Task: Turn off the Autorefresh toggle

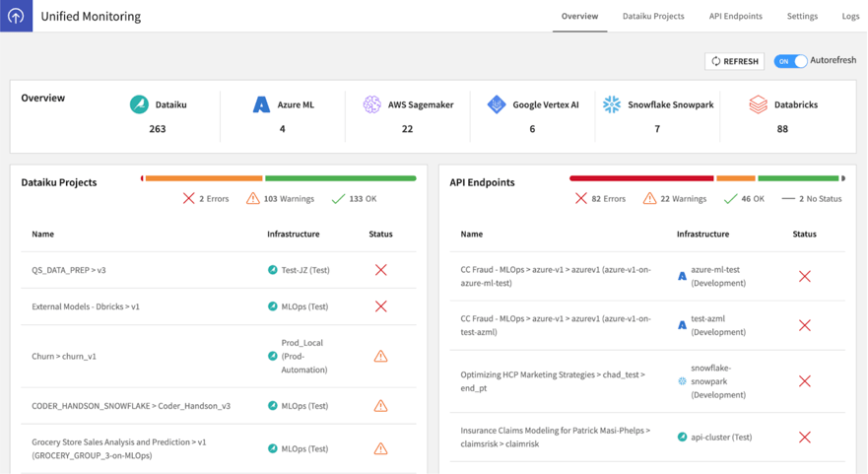Action: coord(790,61)
